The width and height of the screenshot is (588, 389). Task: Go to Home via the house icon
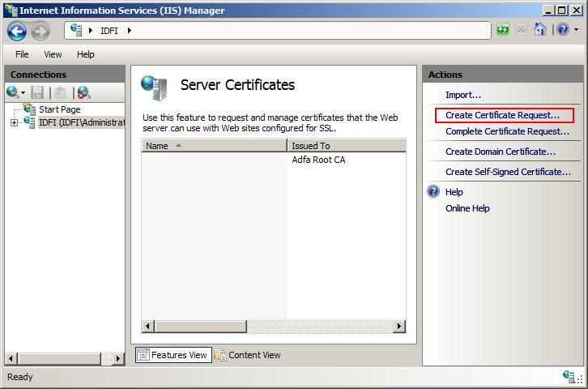pos(540,29)
